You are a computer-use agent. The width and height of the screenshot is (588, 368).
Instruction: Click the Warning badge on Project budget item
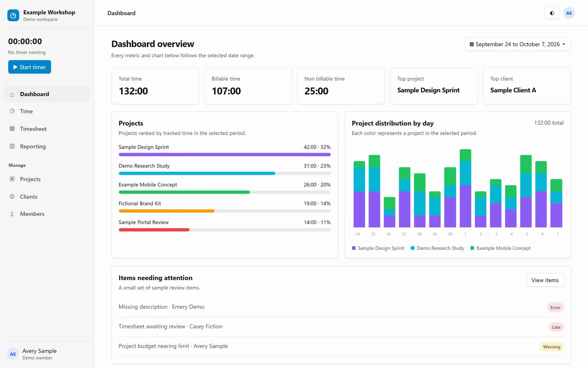click(x=552, y=347)
